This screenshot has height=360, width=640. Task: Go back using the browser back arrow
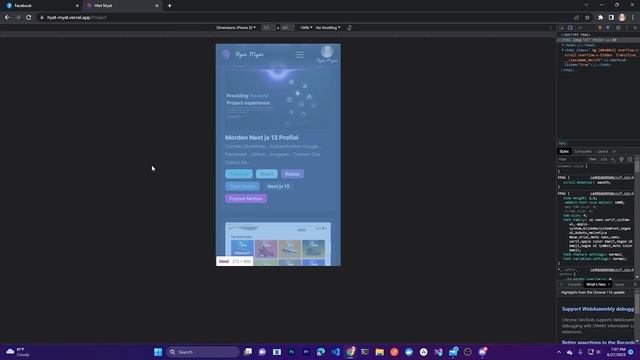[x=7, y=18]
